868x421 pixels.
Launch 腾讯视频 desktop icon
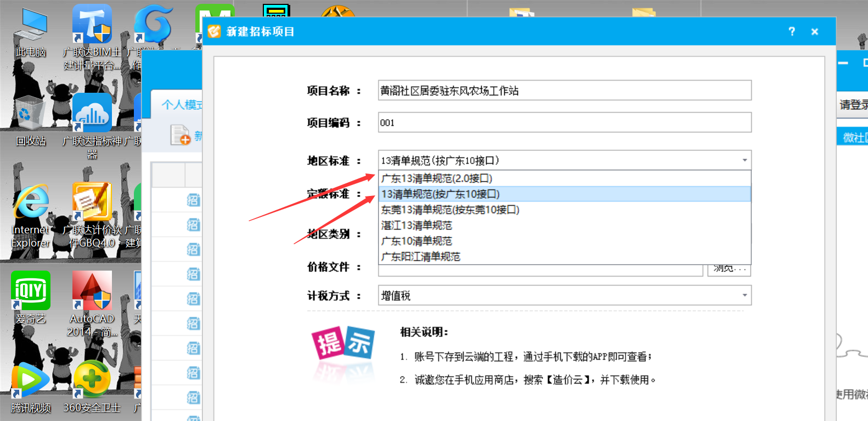(x=31, y=386)
